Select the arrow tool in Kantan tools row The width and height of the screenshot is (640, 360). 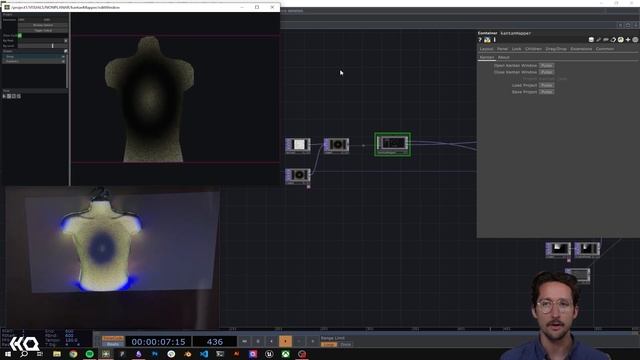pyautogui.click(x=4, y=96)
